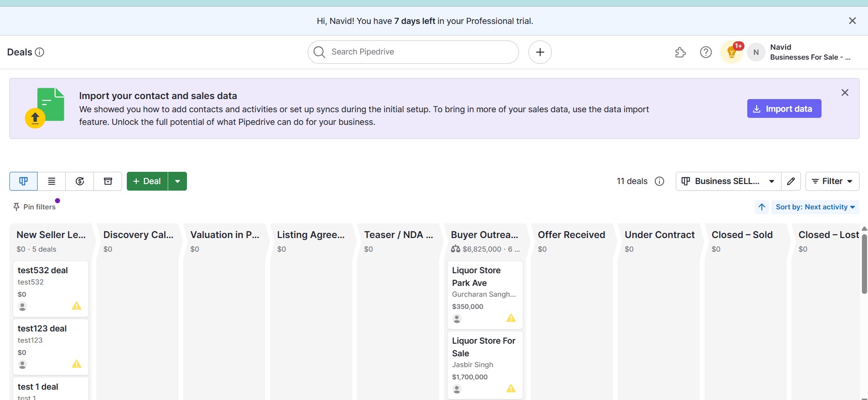Open the Business SELL pipeline dropdown
Image resolution: width=868 pixels, height=400 pixels.
coord(728,181)
